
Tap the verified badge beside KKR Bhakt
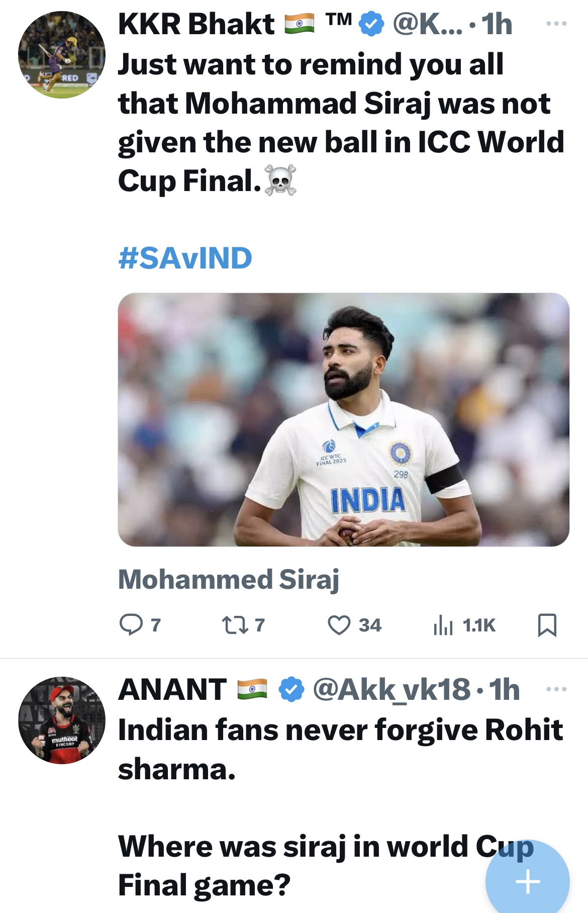pos(372,25)
